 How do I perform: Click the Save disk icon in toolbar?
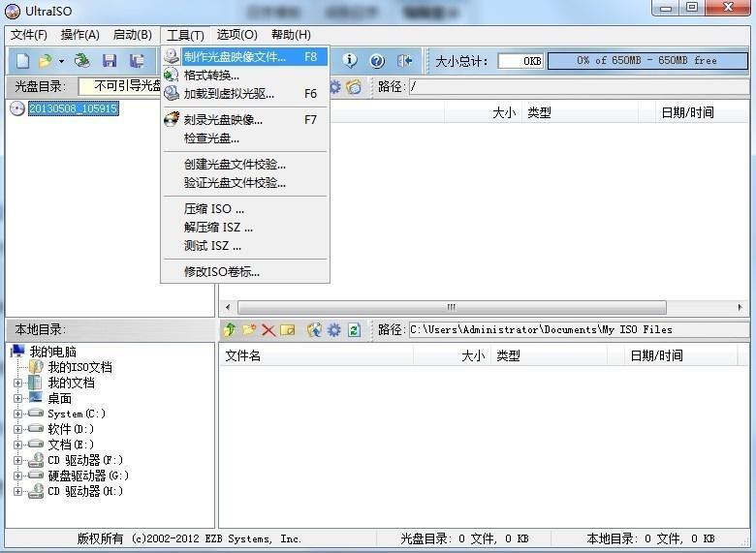click(110, 61)
